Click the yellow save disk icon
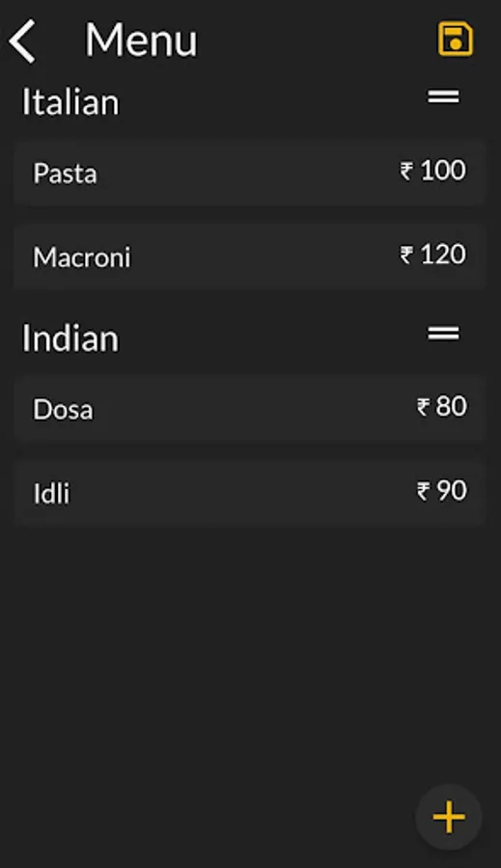The height and width of the screenshot is (868, 501). point(456,40)
